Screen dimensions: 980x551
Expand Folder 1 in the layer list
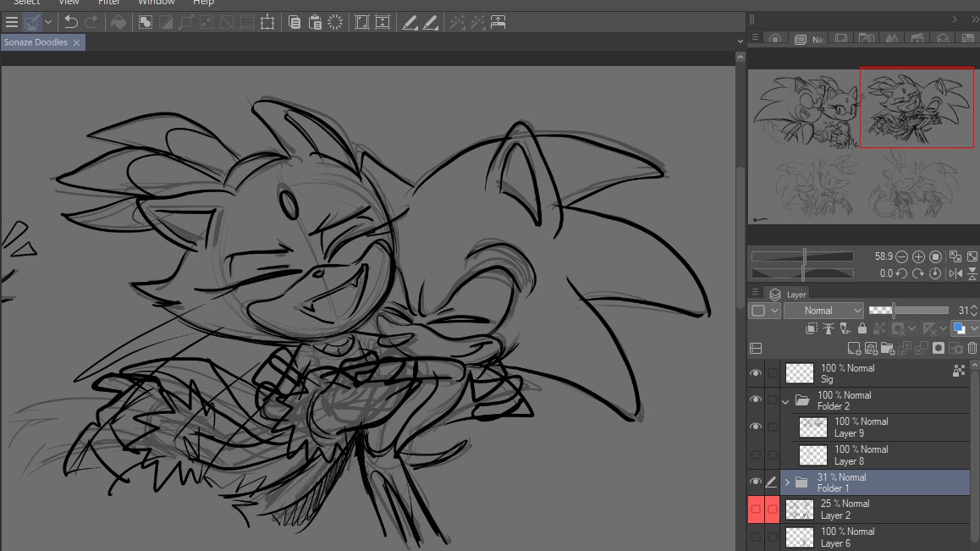pyautogui.click(x=788, y=482)
